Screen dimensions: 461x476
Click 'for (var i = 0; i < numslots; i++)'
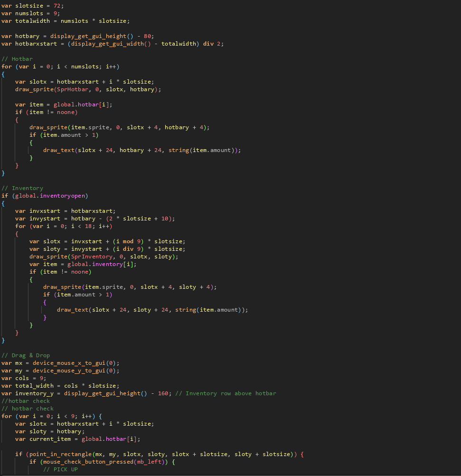(x=60, y=67)
